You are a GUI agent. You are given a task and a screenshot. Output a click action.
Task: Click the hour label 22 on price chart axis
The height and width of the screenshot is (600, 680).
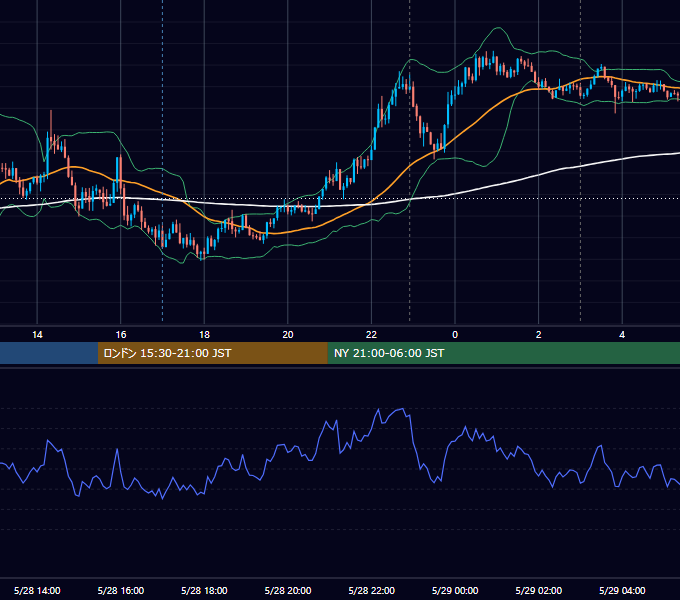coord(372,334)
